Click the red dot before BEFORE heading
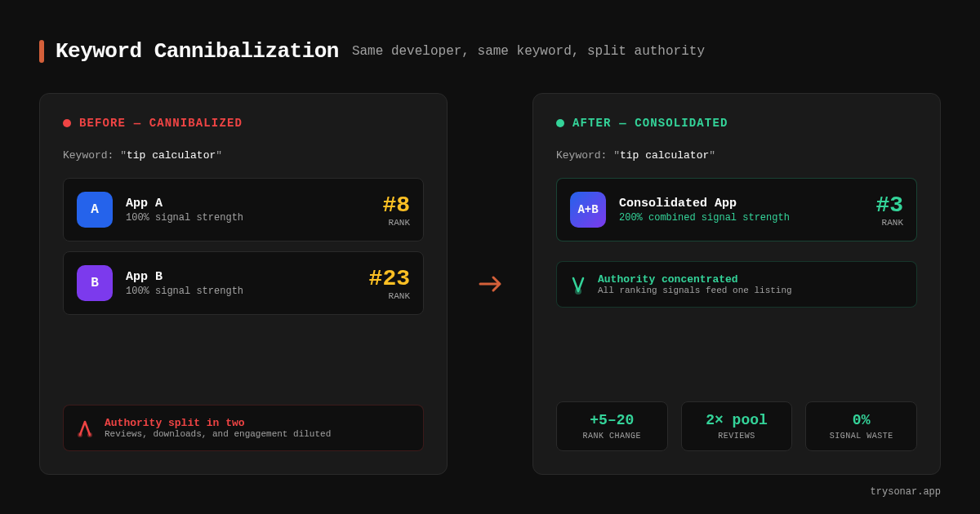Viewport: 980px width, 514px height. tap(67, 123)
